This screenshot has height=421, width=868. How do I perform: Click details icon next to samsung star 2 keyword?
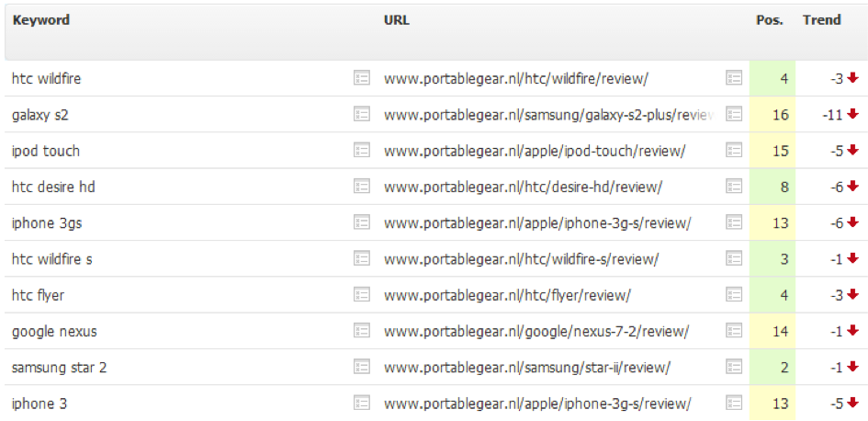point(362,367)
